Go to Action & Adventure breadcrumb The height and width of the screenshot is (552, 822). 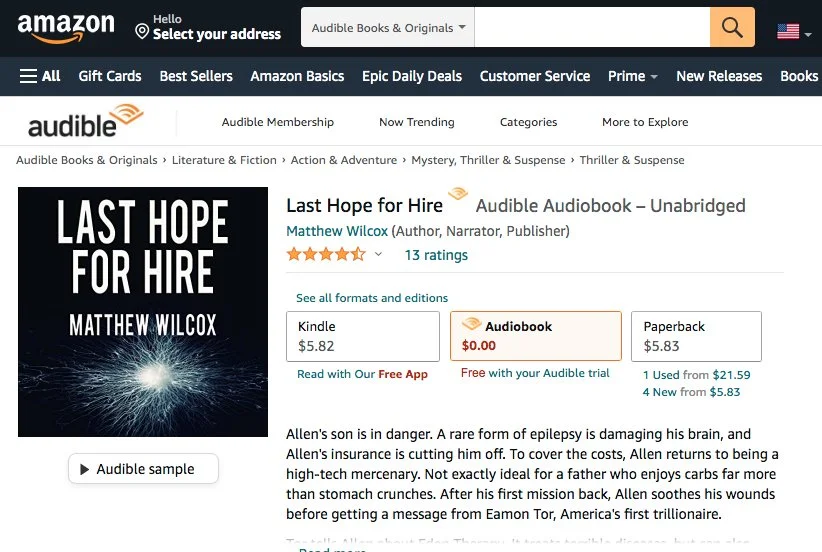pos(344,160)
